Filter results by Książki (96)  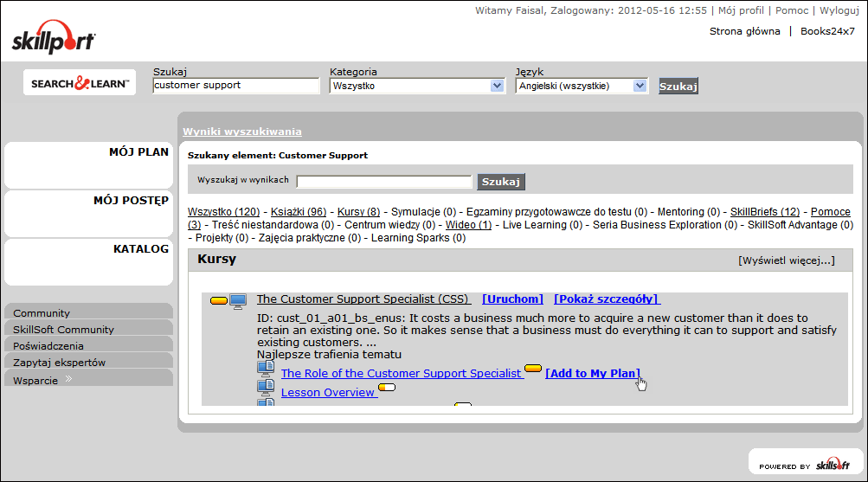pos(299,212)
